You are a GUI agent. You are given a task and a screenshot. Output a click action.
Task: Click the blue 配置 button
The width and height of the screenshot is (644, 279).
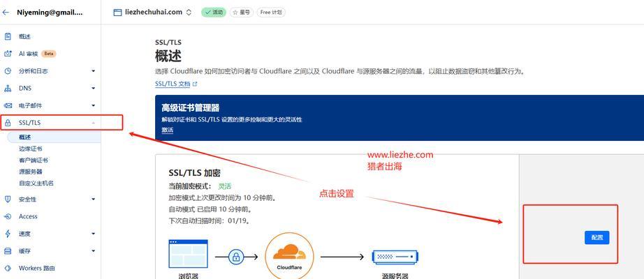(x=597, y=238)
